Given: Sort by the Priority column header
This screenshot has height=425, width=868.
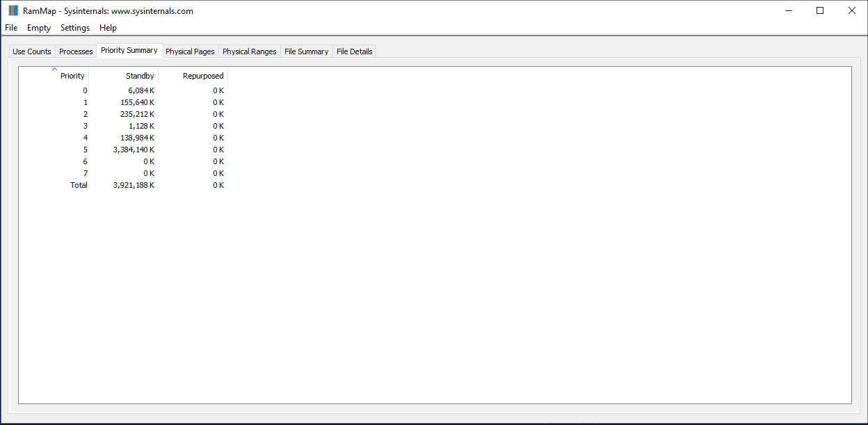Looking at the screenshot, I should tap(72, 75).
